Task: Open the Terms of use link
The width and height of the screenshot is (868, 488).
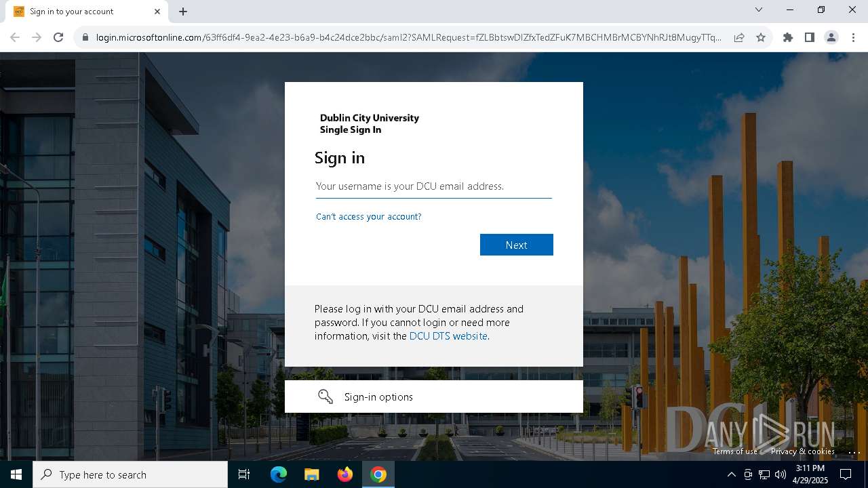Action: pos(735,451)
